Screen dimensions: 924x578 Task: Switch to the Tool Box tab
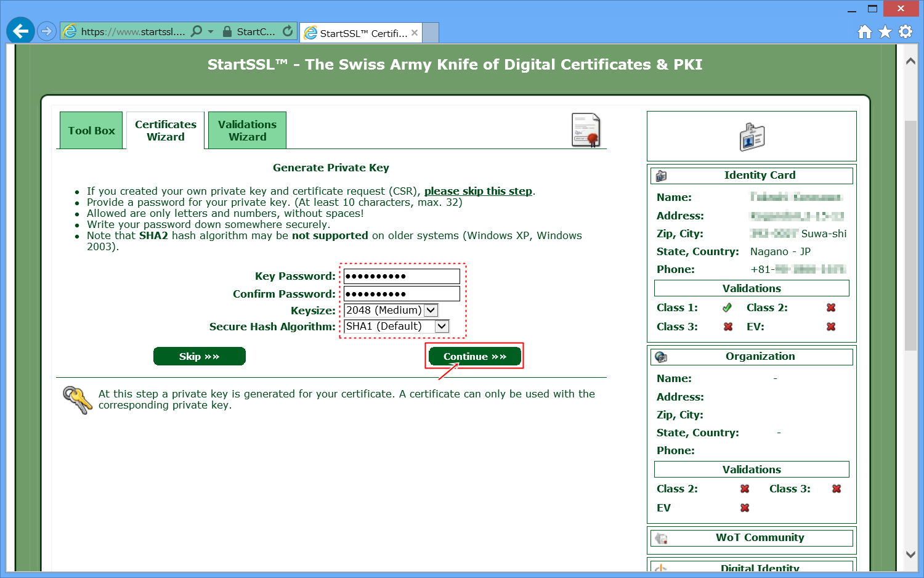click(91, 131)
